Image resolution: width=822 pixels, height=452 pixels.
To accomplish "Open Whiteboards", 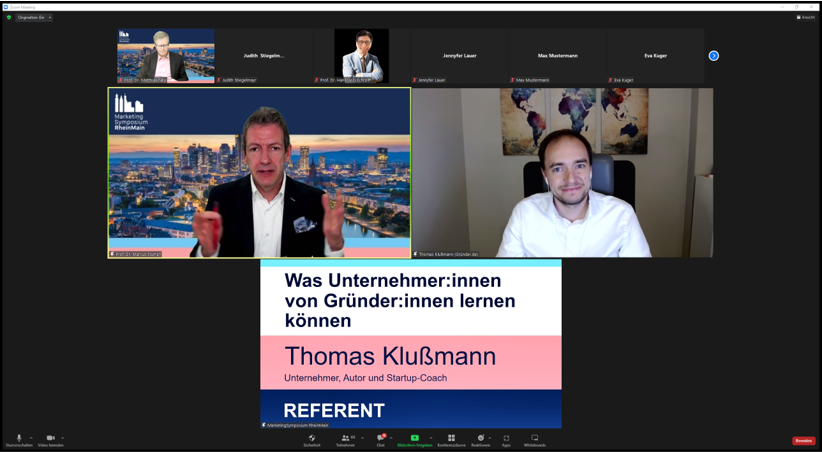I will 535,440.
